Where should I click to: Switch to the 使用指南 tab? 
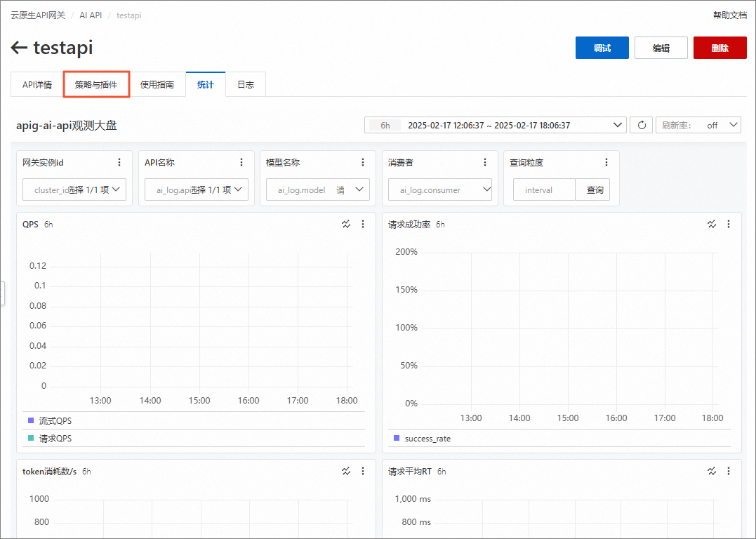click(x=157, y=85)
